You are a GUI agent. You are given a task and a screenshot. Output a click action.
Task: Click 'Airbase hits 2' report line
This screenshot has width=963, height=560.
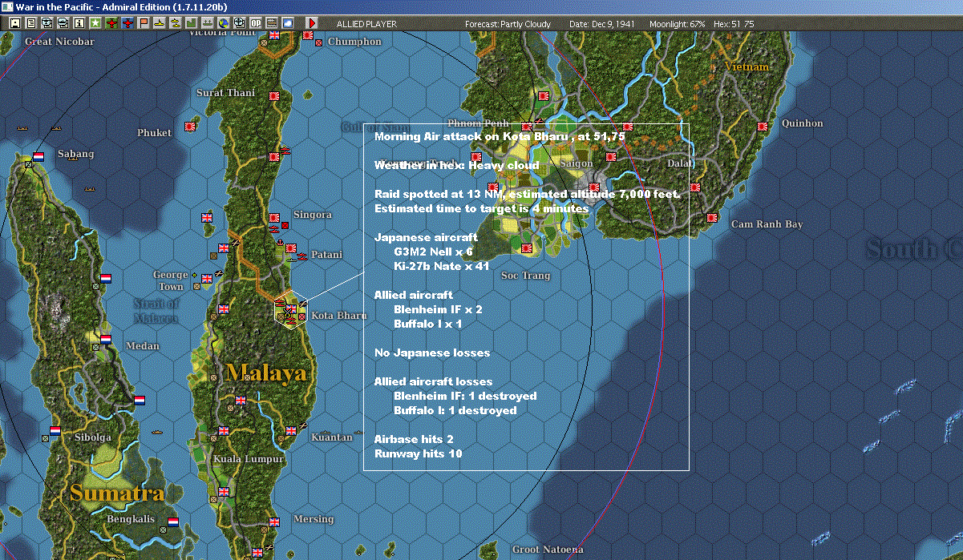pyautogui.click(x=414, y=439)
